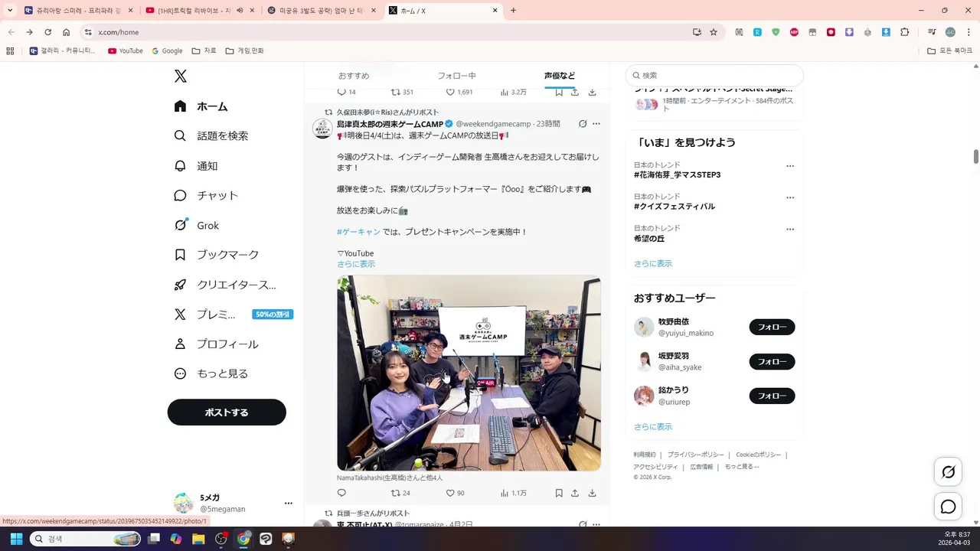Open the 자료 bookmarks folder
980x551 pixels.
(x=204, y=51)
